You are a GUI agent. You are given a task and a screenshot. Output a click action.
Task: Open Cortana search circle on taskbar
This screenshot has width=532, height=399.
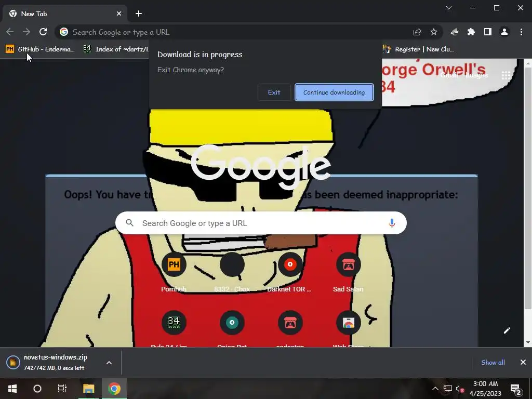(x=37, y=389)
